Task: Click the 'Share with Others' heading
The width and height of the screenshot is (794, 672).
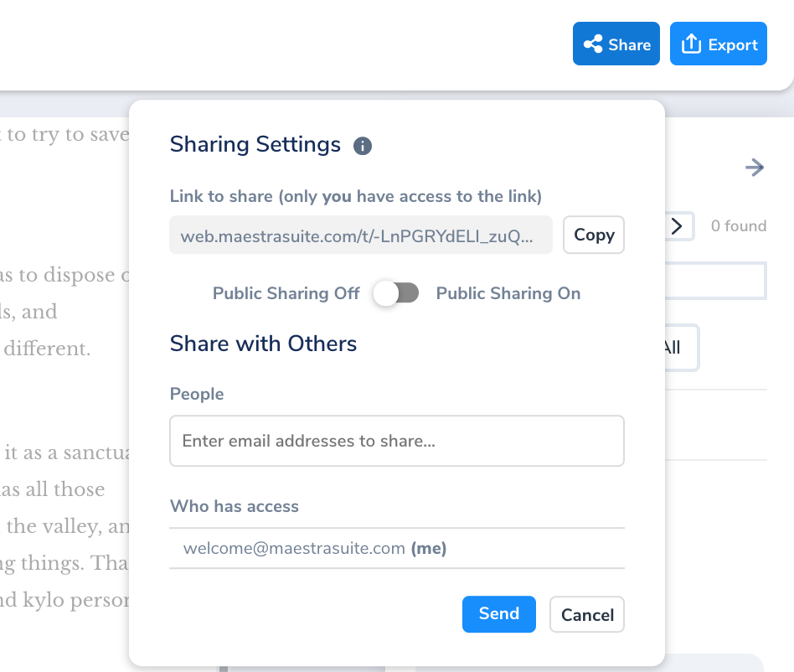Action: (263, 344)
